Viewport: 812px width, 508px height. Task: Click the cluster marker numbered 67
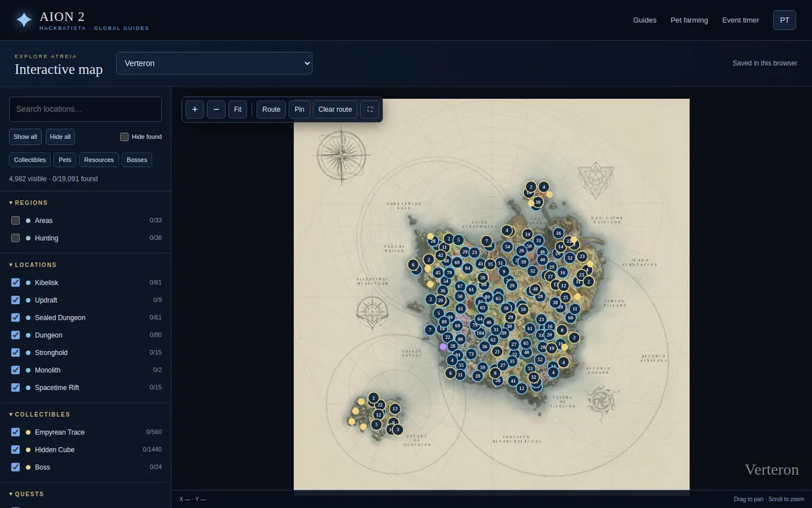coord(460,286)
